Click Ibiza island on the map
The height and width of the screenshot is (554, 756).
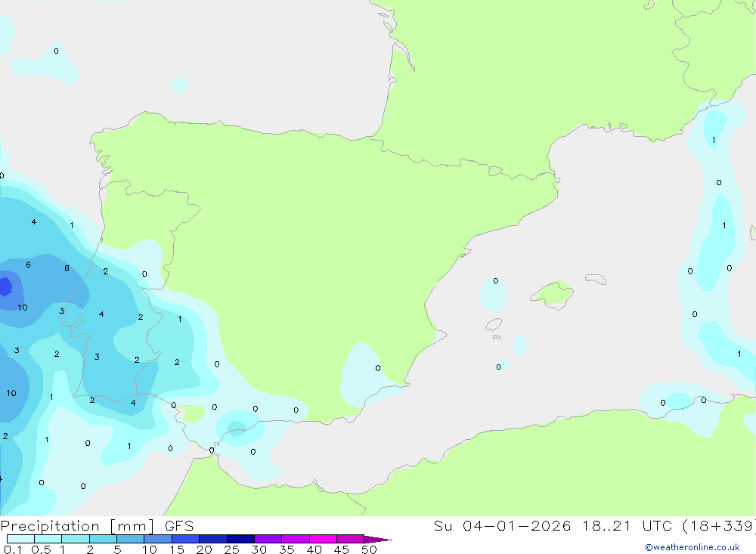(494, 325)
